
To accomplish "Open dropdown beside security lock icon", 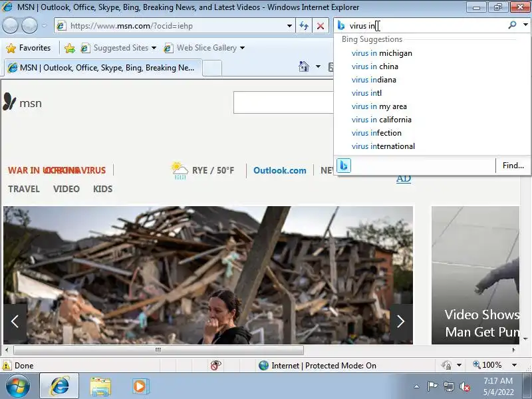I will [459, 365].
